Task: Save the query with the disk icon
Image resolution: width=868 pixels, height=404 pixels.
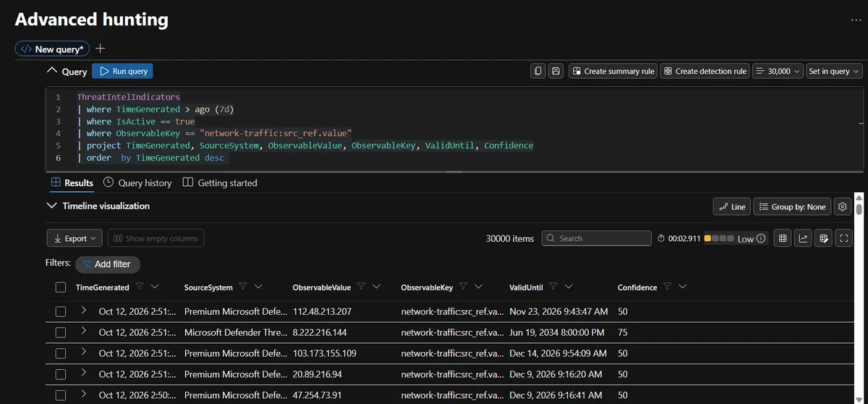Action: 556,71
